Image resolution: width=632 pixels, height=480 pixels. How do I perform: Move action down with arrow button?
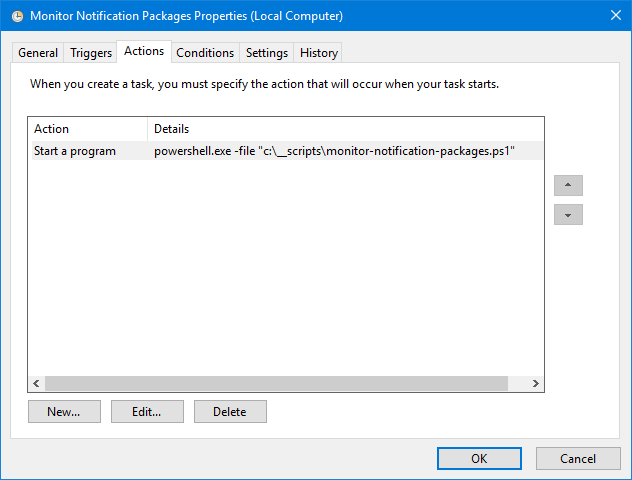click(x=568, y=215)
